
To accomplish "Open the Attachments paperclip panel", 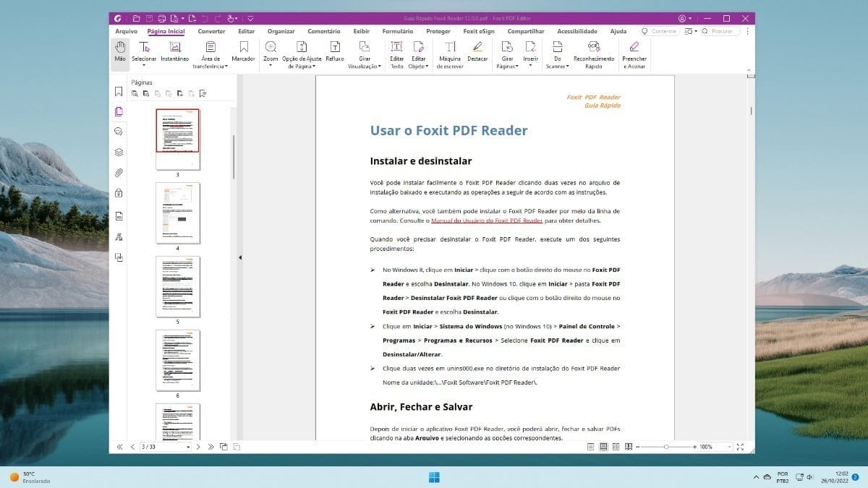I will (x=119, y=173).
